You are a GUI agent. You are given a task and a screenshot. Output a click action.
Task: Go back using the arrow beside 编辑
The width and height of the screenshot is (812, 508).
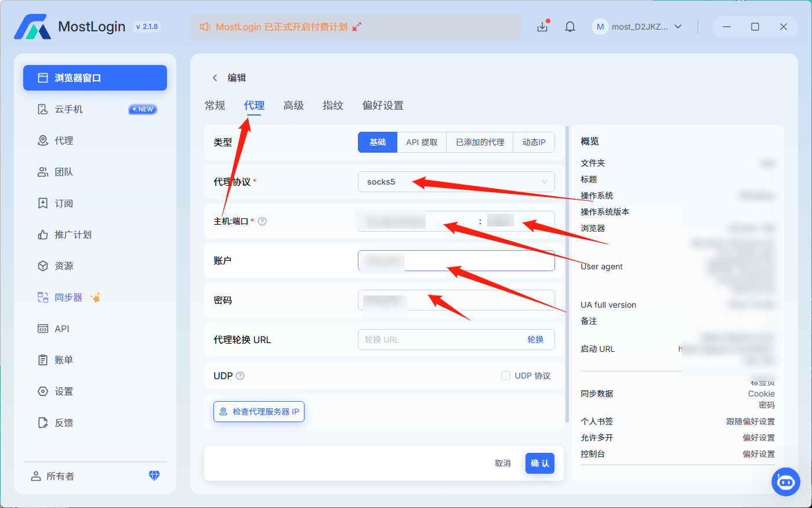click(x=215, y=78)
